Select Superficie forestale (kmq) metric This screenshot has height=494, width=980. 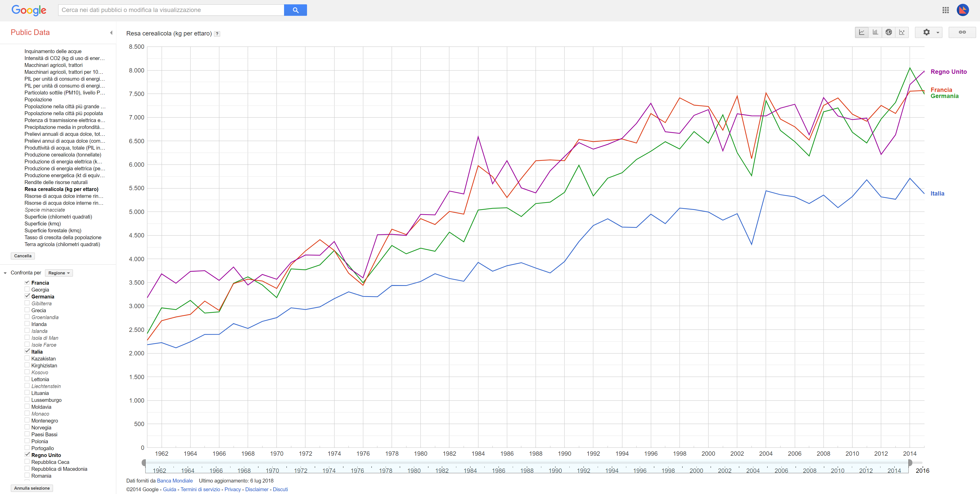[53, 231]
